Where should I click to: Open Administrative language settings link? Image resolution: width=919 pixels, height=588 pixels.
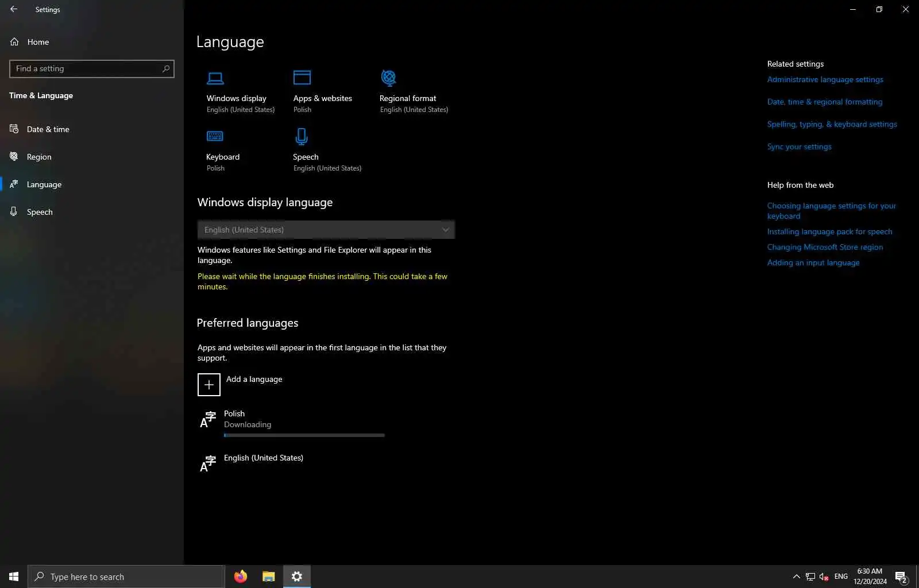pos(825,80)
